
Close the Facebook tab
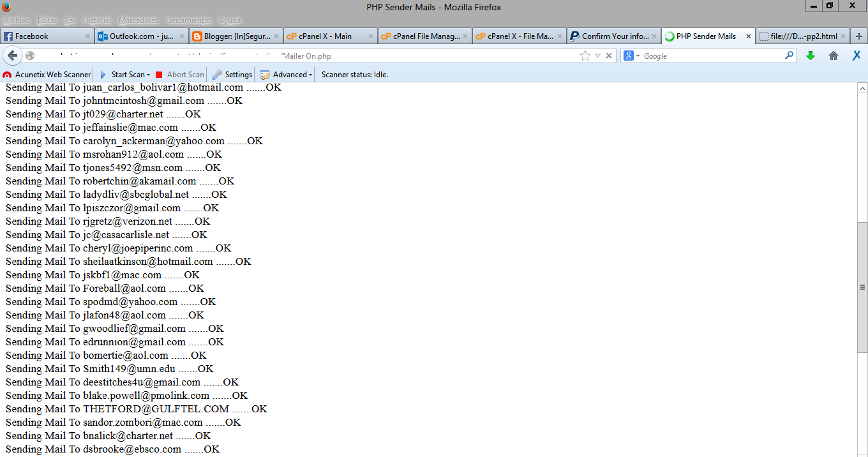87,36
